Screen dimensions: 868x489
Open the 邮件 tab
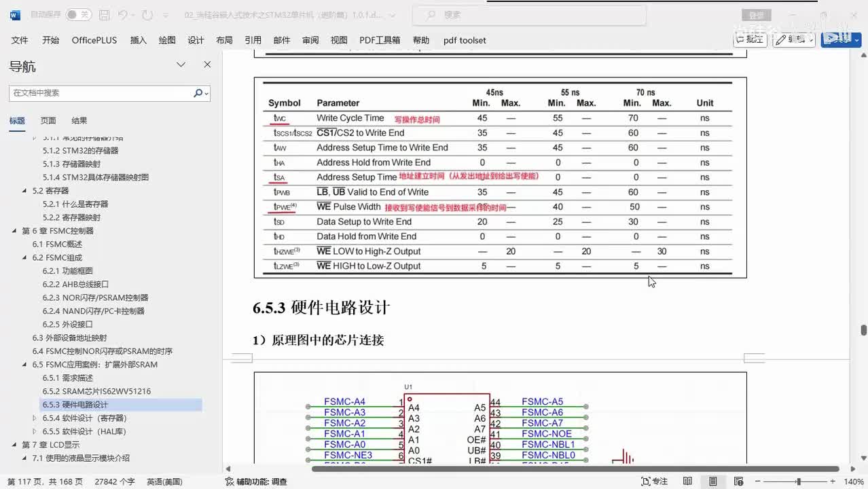[282, 40]
